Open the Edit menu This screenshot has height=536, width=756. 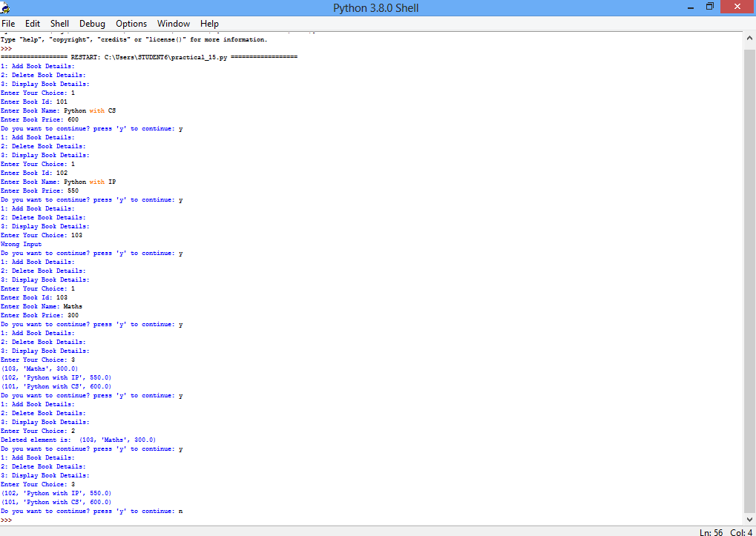(x=33, y=23)
